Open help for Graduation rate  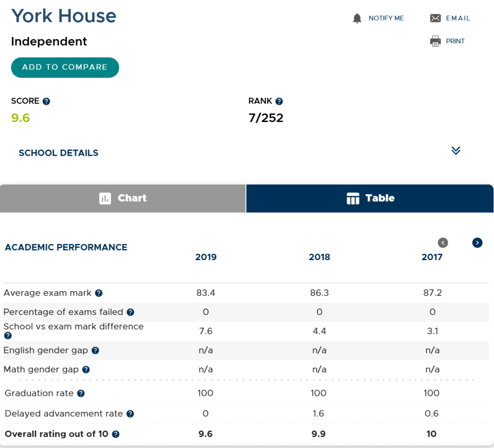click(x=81, y=394)
